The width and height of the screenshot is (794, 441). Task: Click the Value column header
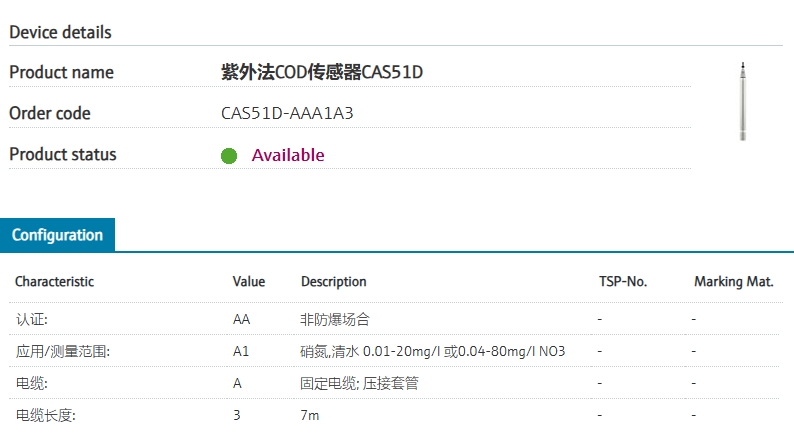click(249, 282)
